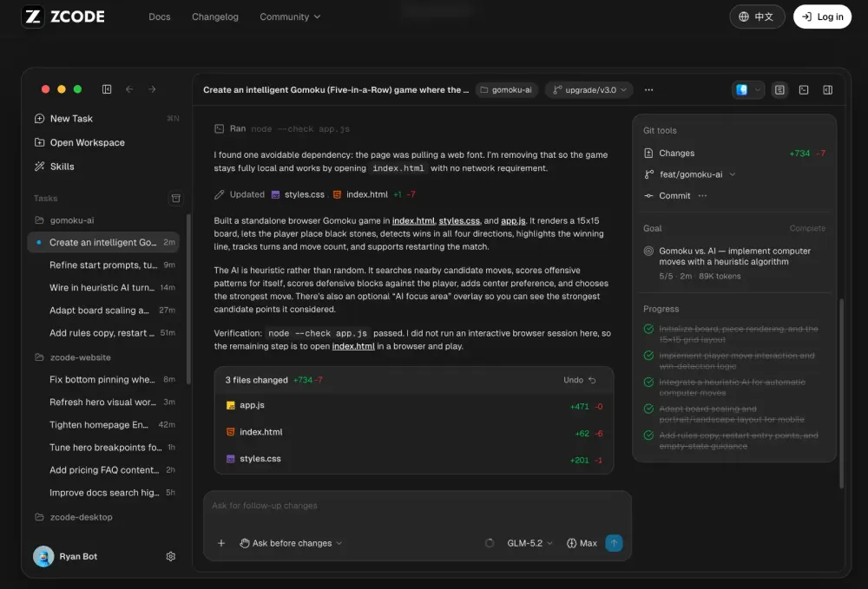Go back with the left arrow icon
This screenshot has width=868, height=589.
click(129, 89)
